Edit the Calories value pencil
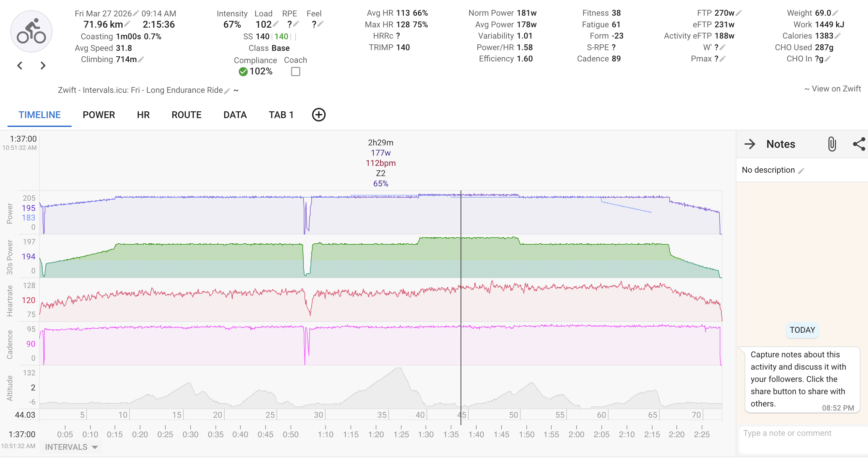This screenshot has height=458, width=868. click(x=838, y=36)
